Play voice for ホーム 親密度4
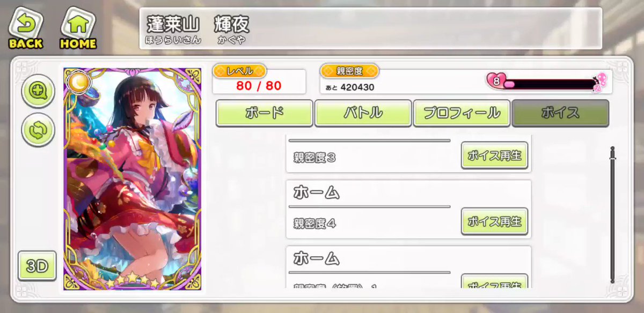 coord(494,221)
